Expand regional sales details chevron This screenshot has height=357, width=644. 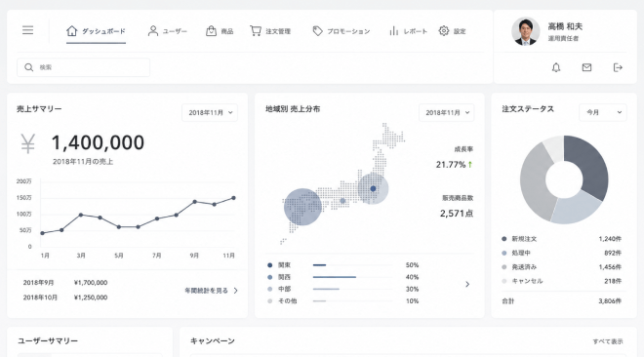pyautogui.click(x=467, y=284)
